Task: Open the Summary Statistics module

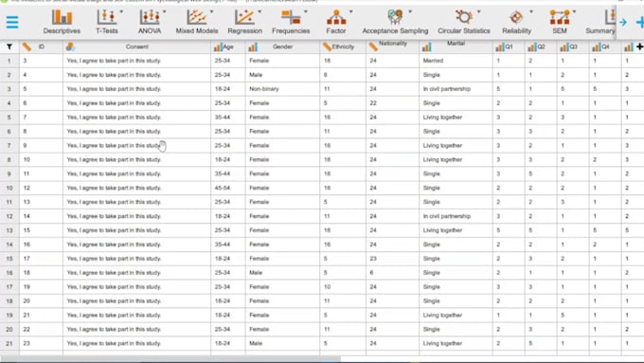Action: 600,22
